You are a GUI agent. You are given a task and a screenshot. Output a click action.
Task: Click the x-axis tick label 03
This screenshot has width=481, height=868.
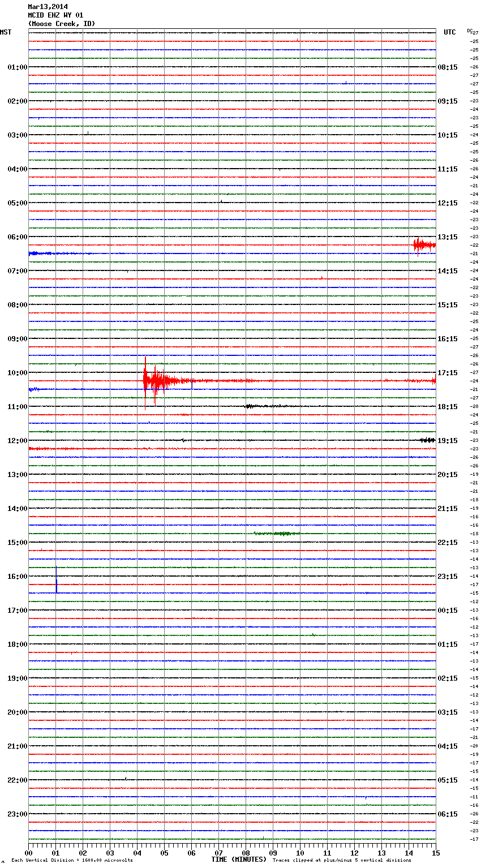click(110, 853)
